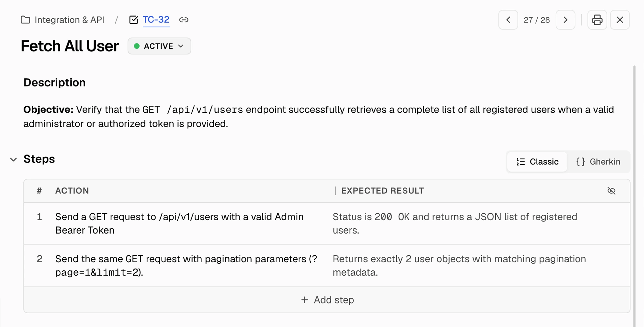644x327 pixels.
Task: Copy link to TC-32 test case
Action: [184, 20]
